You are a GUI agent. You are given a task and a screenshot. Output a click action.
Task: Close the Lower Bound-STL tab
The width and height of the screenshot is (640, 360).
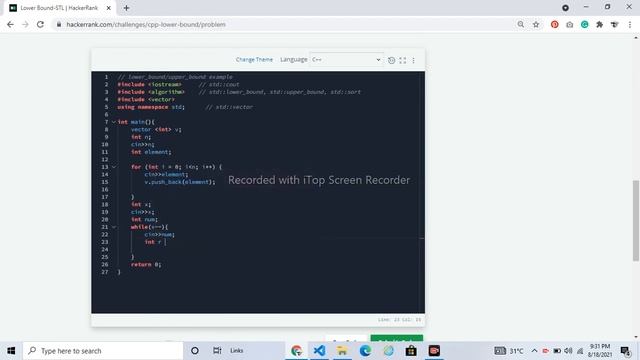click(109, 8)
